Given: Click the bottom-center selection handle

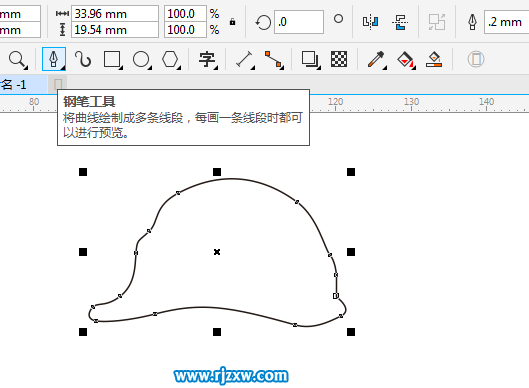Looking at the screenshot, I should click(x=217, y=332).
